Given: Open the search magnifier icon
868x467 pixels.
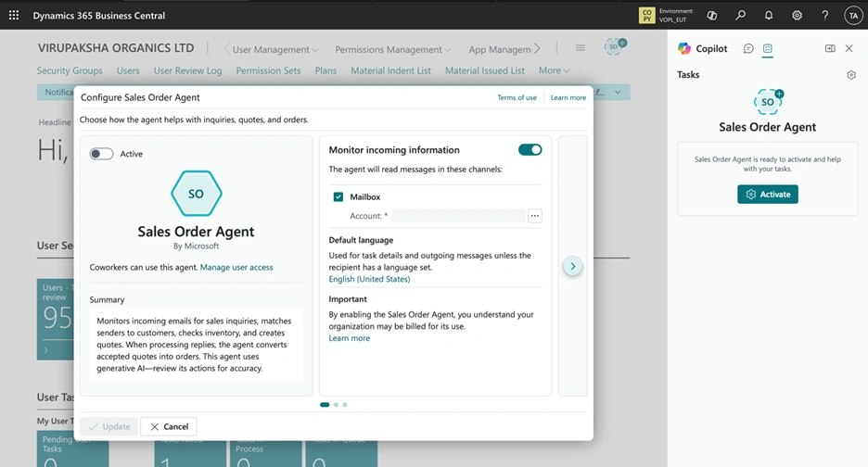Looking at the screenshot, I should click(x=740, y=16).
